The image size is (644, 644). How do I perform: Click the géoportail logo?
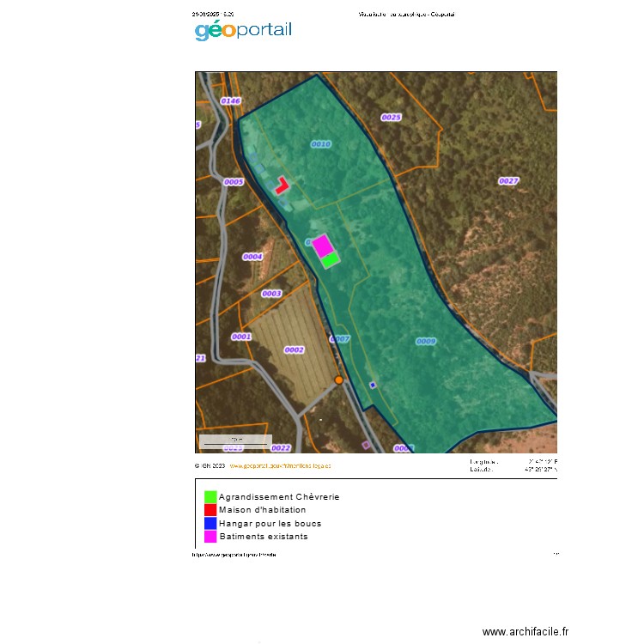[243, 30]
